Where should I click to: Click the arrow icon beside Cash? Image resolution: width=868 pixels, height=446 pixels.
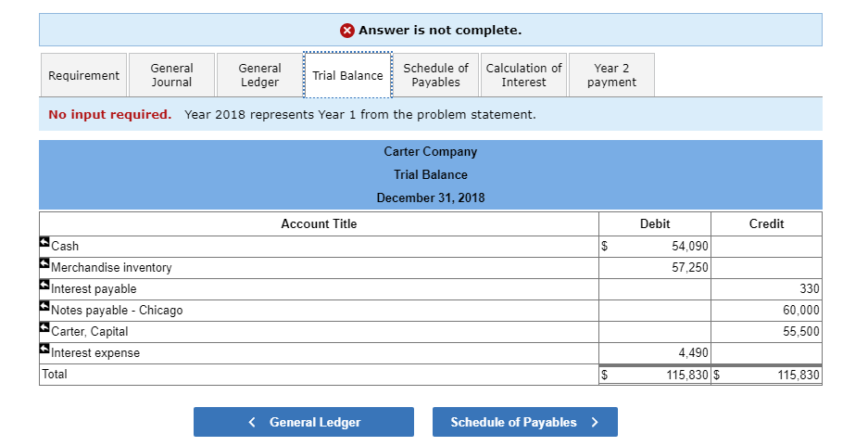(x=44, y=242)
